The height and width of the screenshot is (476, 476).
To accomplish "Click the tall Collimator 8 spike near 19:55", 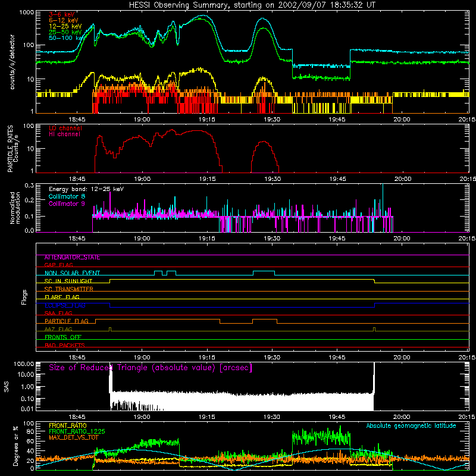I will 383,199.
